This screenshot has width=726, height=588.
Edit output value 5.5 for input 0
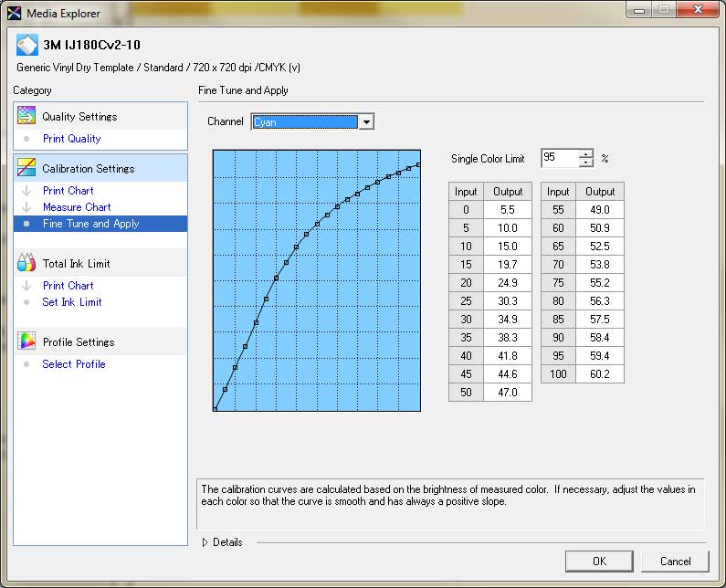(x=508, y=210)
